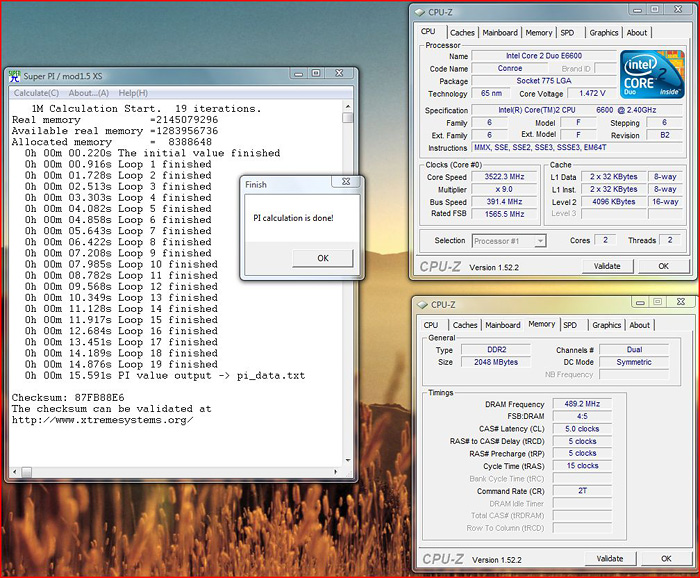Viewport: 700px width, 578px height.
Task: Open the Help(H) menu in Super PI
Action: [133, 92]
